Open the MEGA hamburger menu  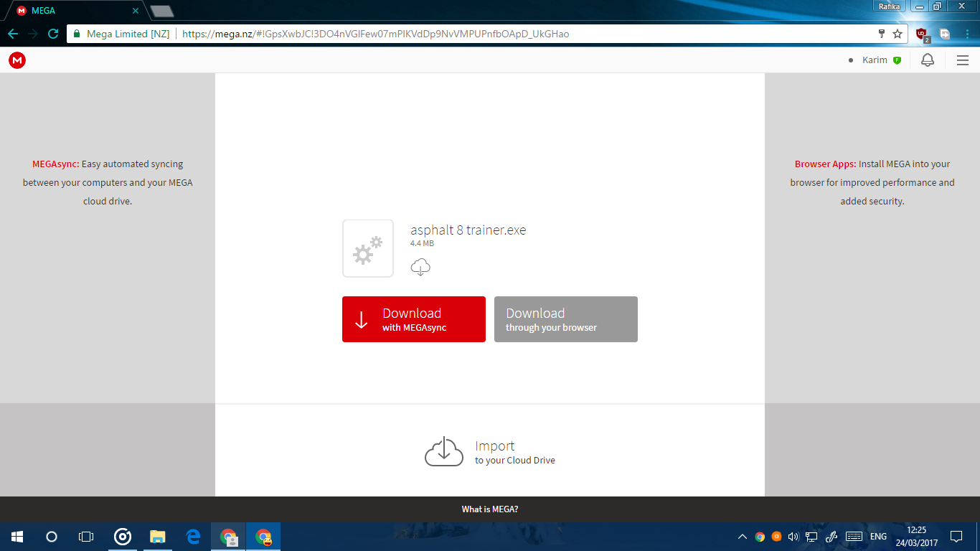[963, 61]
